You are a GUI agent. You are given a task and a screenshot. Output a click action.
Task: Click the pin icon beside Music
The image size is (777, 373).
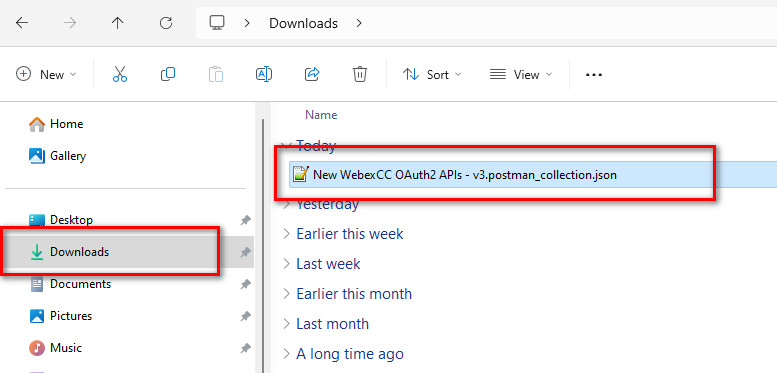[x=245, y=348]
